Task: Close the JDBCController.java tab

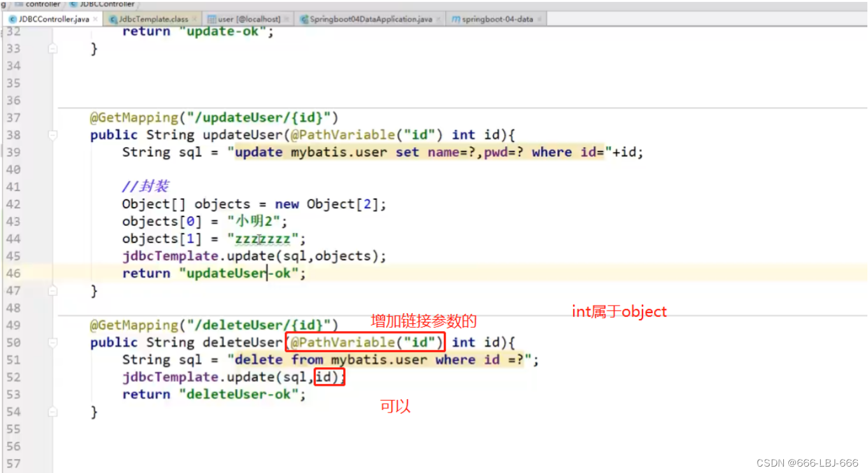Action: 96,19
